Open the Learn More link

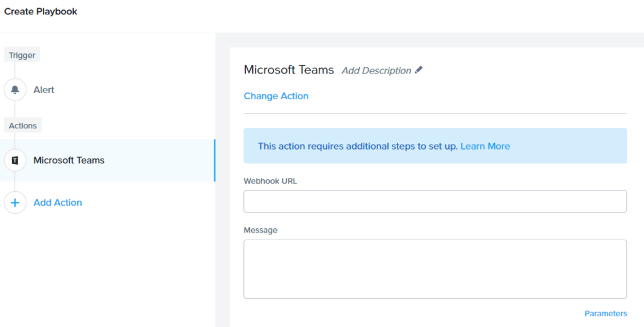[x=485, y=147]
